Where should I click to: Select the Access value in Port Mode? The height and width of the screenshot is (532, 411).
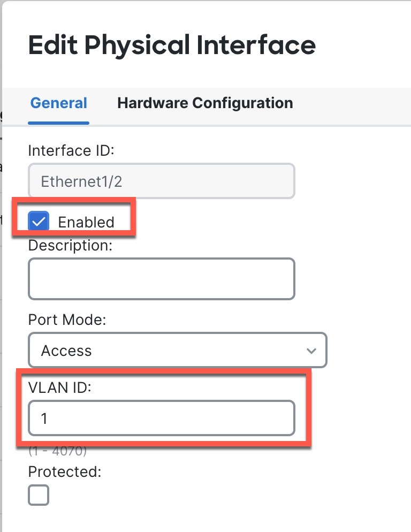click(178, 351)
